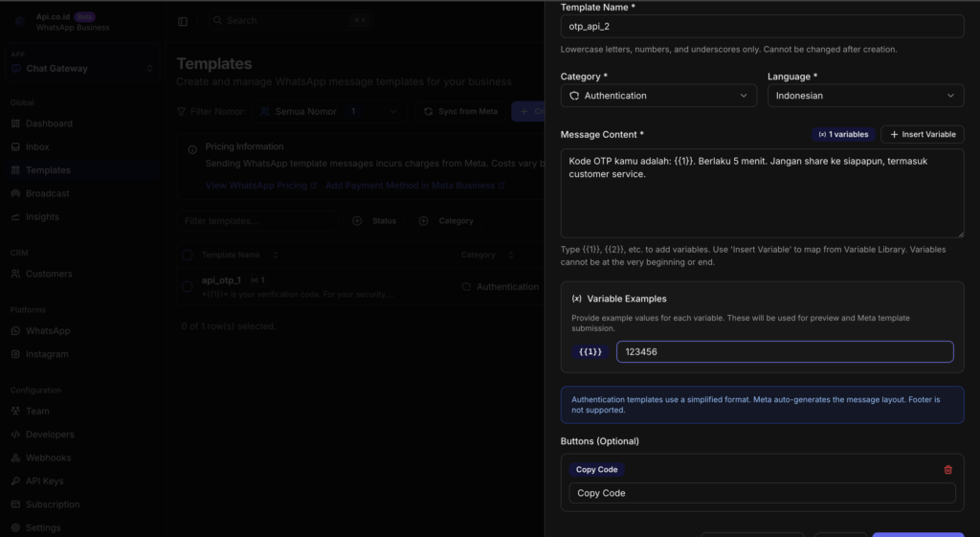Click the Insights chart icon

pyautogui.click(x=15, y=217)
